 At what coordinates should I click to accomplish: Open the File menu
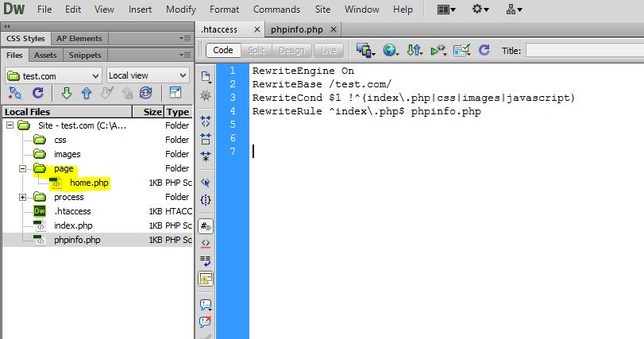click(x=44, y=9)
